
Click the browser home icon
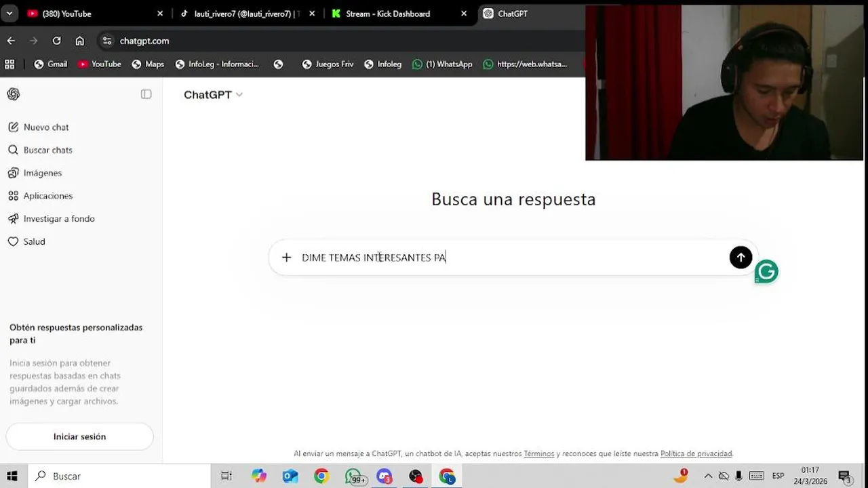pyautogui.click(x=79, y=41)
